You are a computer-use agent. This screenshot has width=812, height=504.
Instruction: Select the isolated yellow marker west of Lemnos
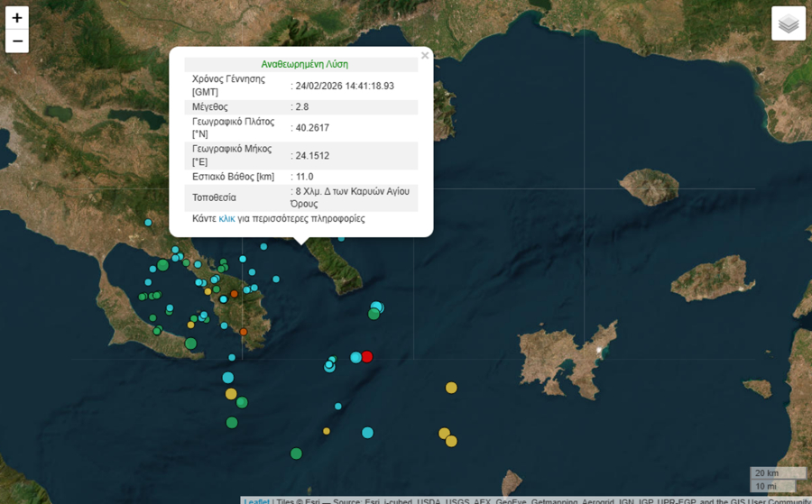point(451,388)
